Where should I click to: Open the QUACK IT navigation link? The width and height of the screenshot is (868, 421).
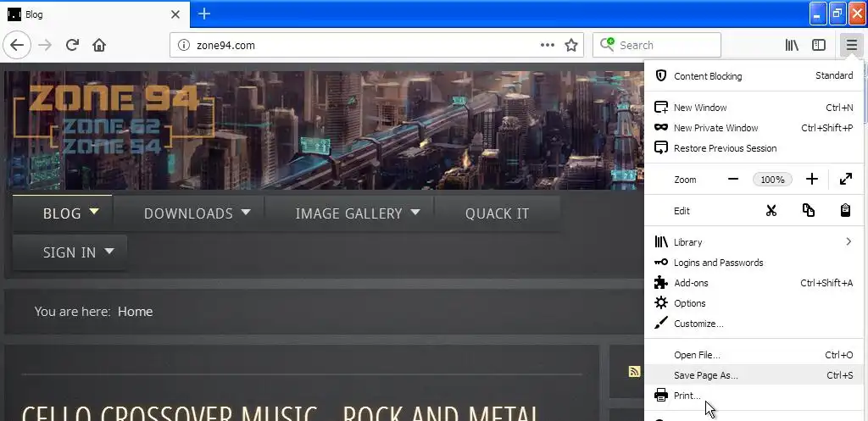(x=497, y=213)
